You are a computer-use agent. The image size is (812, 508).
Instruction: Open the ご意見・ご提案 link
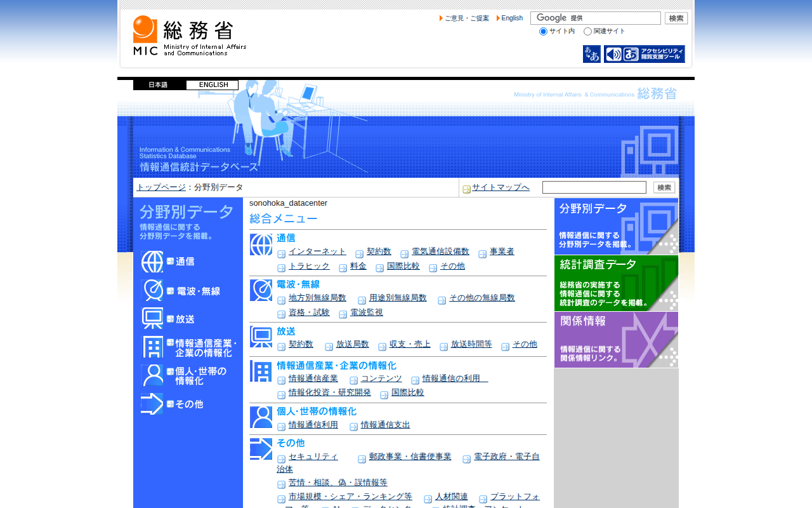(x=467, y=18)
